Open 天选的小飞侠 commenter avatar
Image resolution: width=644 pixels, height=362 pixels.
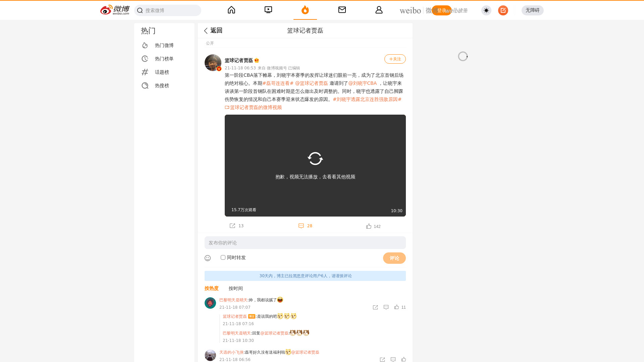pyautogui.click(x=210, y=355)
